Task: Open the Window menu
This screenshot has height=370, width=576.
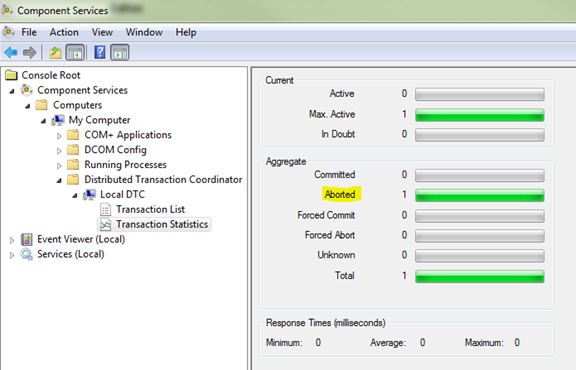Action: pyautogui.click(x=144, y=32)
